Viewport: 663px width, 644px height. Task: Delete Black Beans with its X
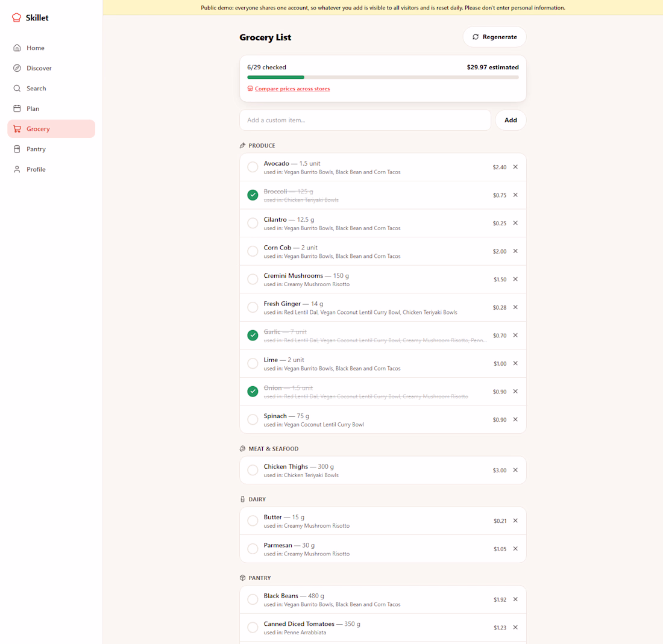pos(515,599)
